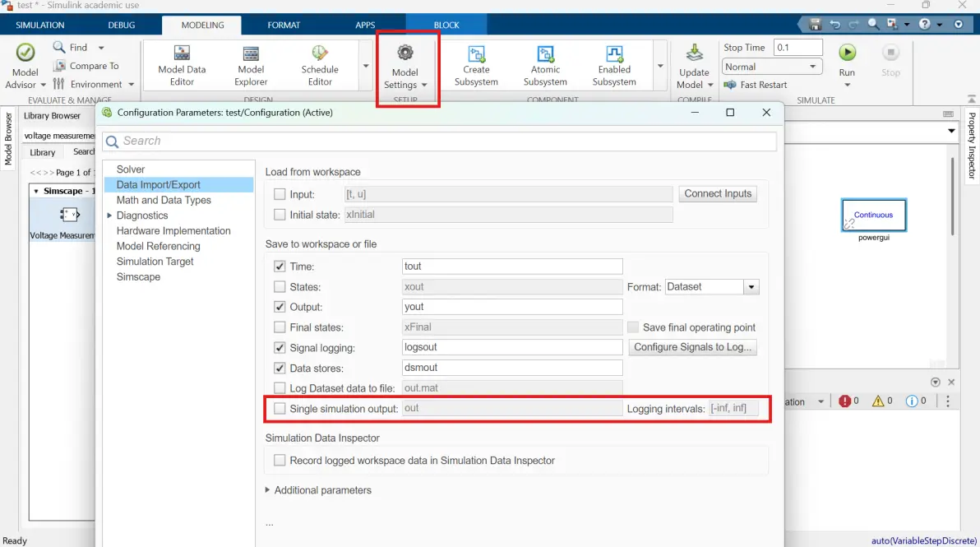
Task: Switch to the SIMULATION ribbon tab
Action: tap(40, 25)
